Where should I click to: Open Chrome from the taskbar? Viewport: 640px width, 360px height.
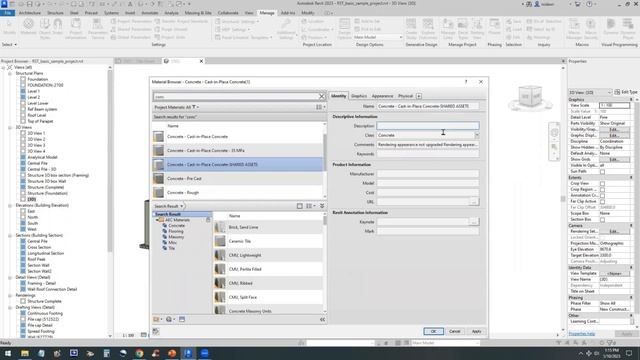(x=140, y=353)
